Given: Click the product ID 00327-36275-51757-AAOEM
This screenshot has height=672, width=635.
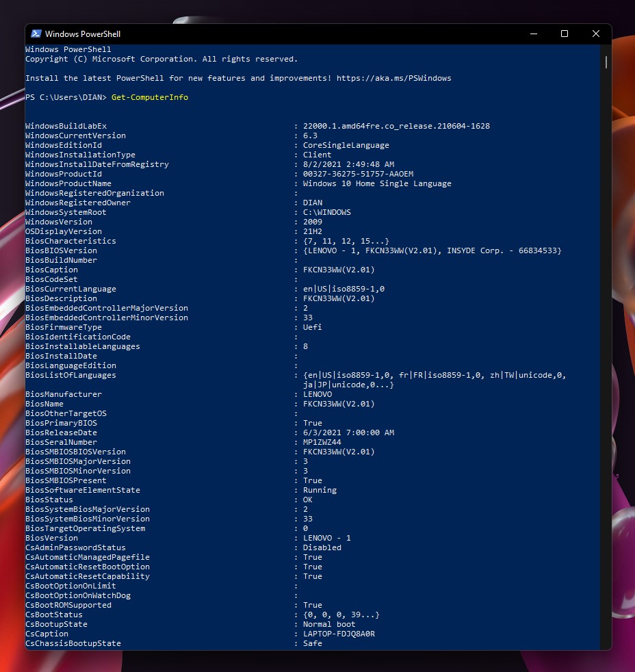Looking at the screenshot, I should tap(358, 174).
